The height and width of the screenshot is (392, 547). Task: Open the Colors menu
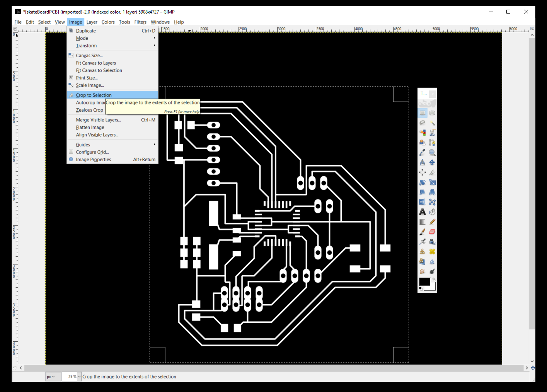[x=108, y=22]
